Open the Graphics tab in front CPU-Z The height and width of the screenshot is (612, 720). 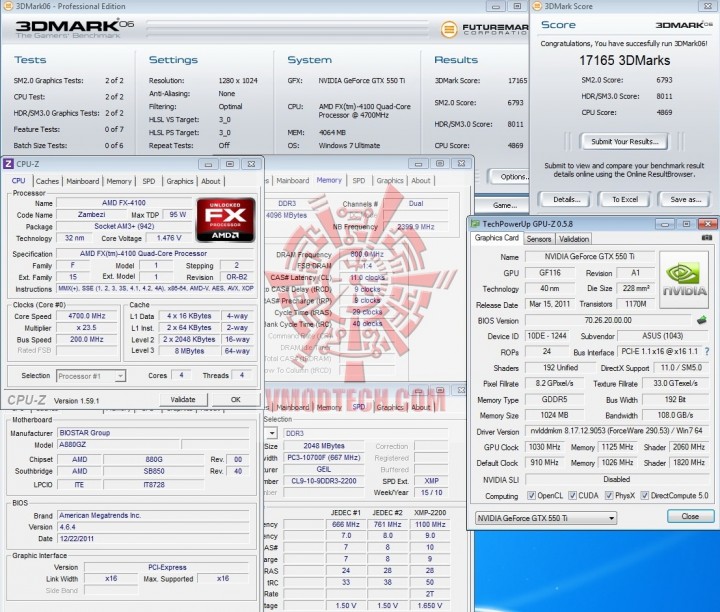[x=180, y=181]
